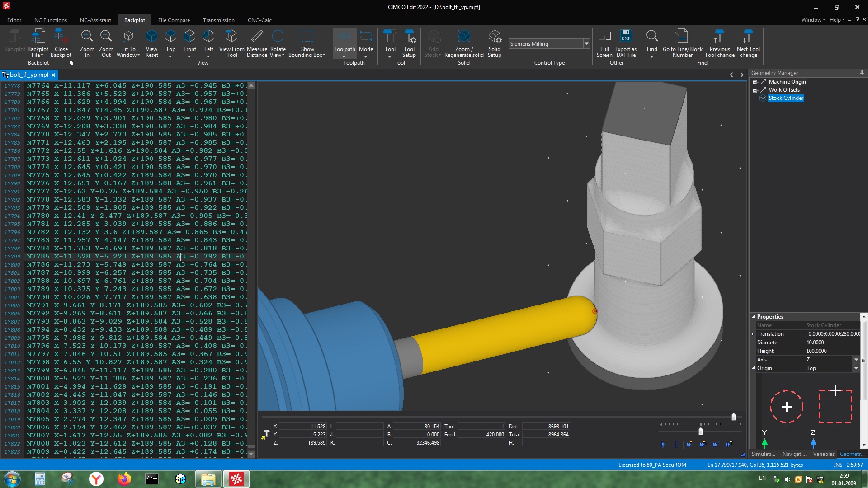
Task: Toggle the Toolpath display button
Action: click(x=344, y=37)
